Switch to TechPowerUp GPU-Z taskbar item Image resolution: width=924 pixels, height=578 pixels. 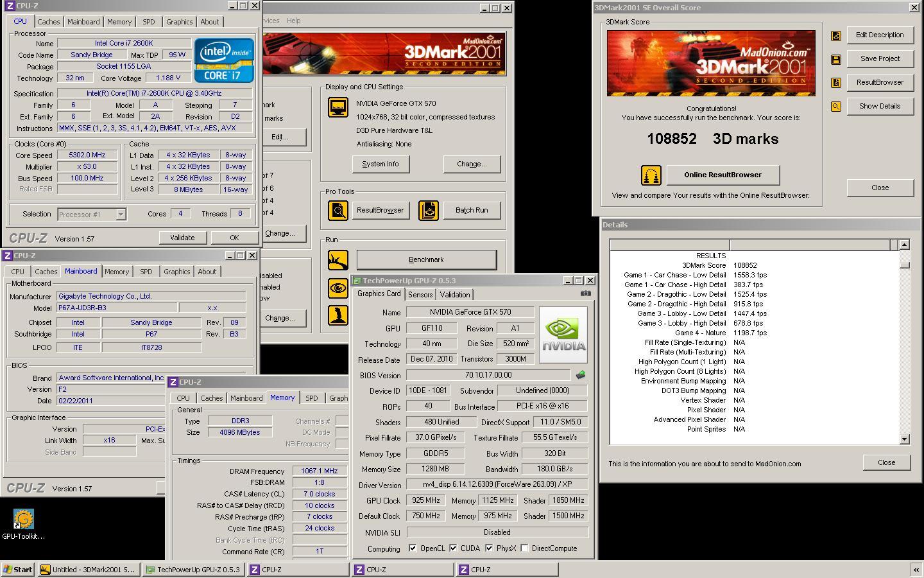coord(194,570)
